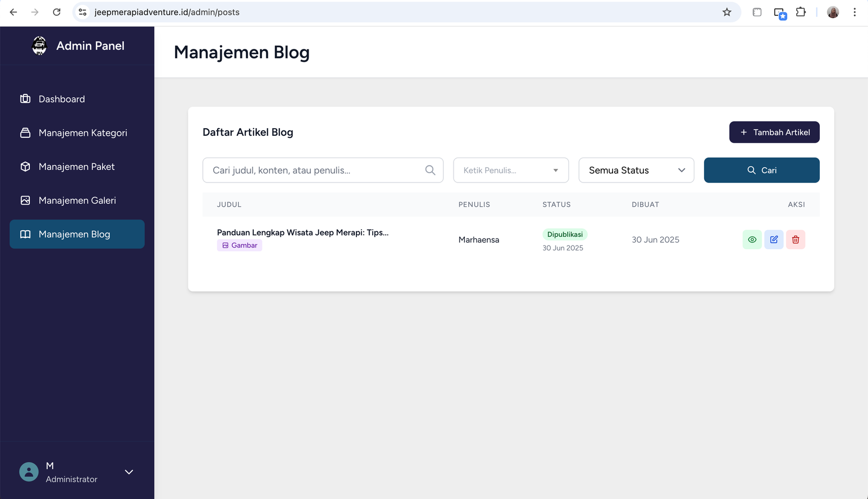Click the administrator avatar icon
The image size is (868, 499).
coord(29,472)
